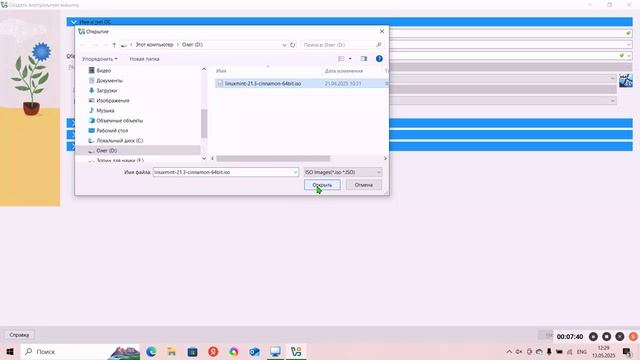This screenshot has width=640, height=360.
Task: Select the linuxmint-21.3-cinnamon-64bit.iso file row
Action: click(x=301, y=83)
